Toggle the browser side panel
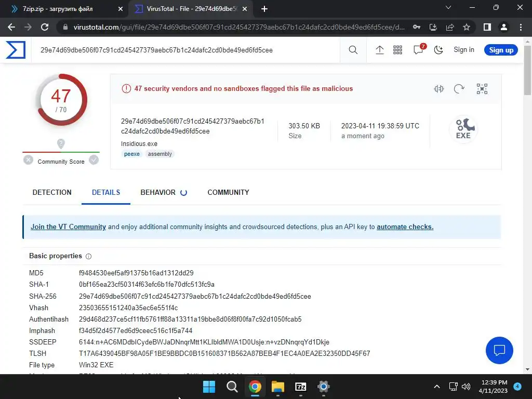 click(487, 27)
